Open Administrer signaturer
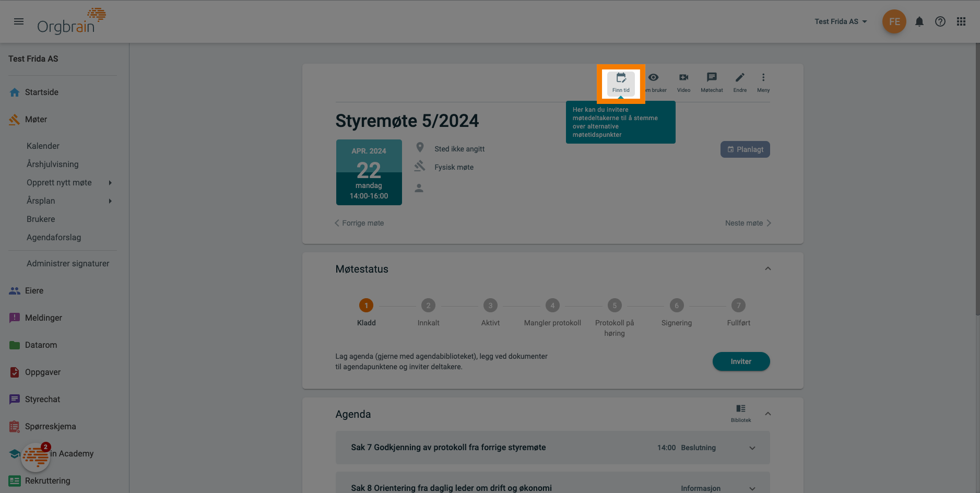 [68, 263]
